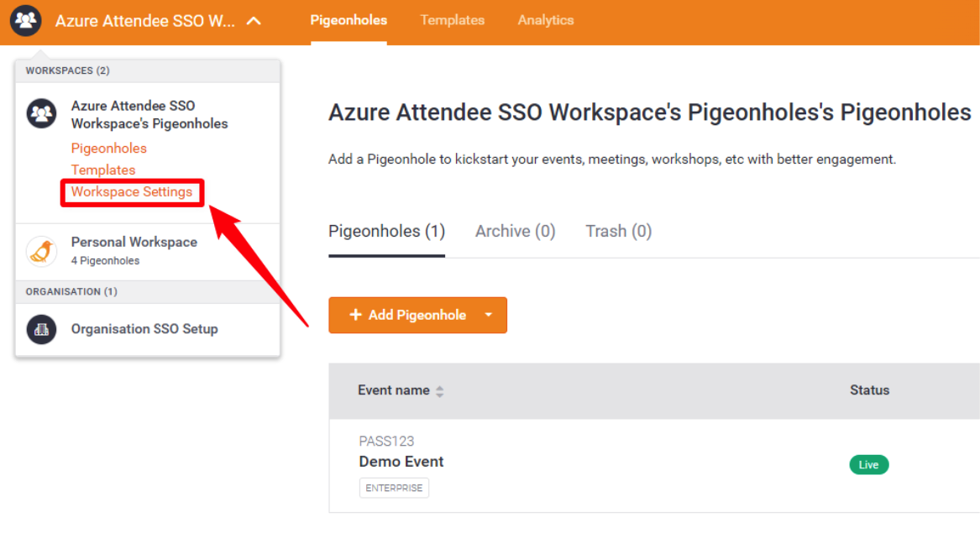Open the Pigeonholes link in workspace dropdown
Screen dimensions: 980x533
click(x=109, y=148)
